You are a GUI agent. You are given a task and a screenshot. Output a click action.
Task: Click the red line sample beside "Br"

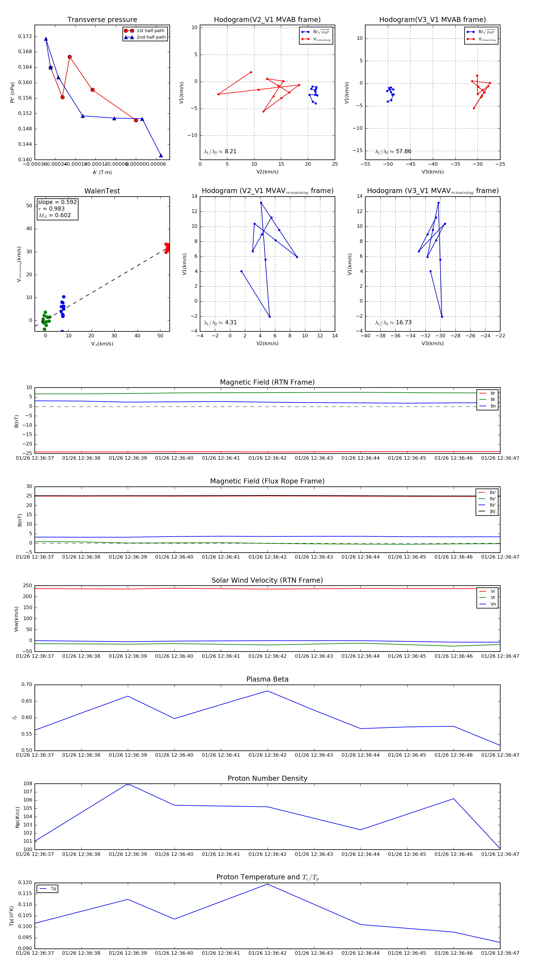(482, 393)
